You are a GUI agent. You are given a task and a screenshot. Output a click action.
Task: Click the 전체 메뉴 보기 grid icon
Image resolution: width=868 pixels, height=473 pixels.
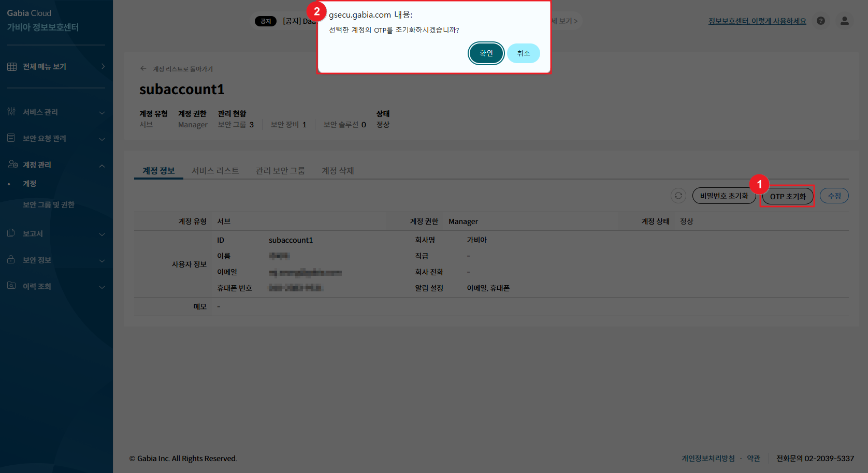click(12, 67)
